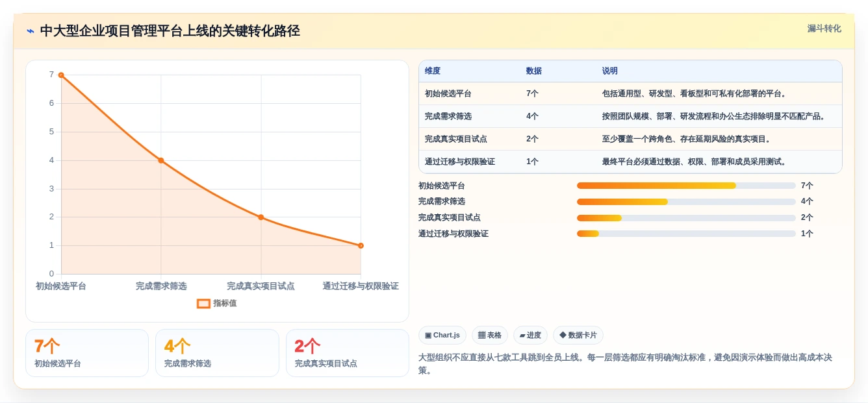Click the x-axis label 初始候选平台
This screenshot has width=868, height=403.
(x=61, y=286)
